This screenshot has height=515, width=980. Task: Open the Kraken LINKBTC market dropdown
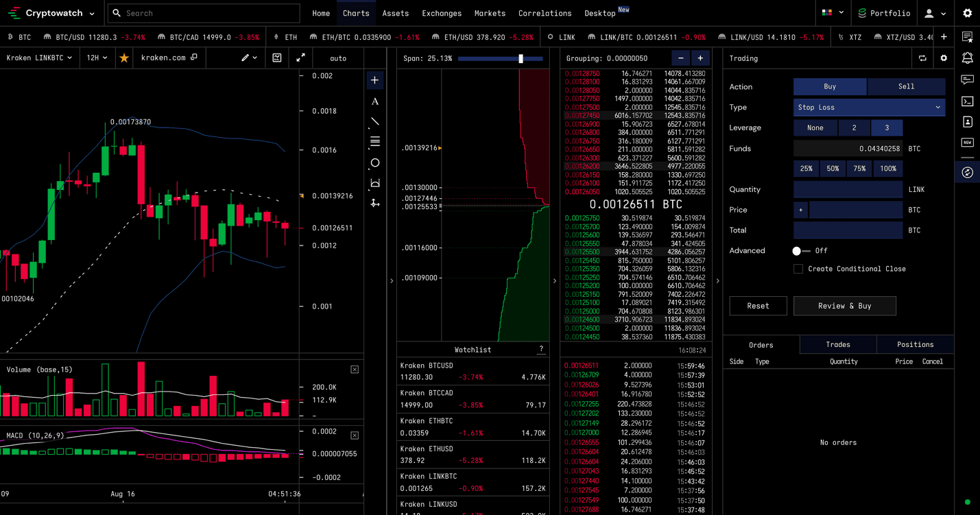point(39,58)
